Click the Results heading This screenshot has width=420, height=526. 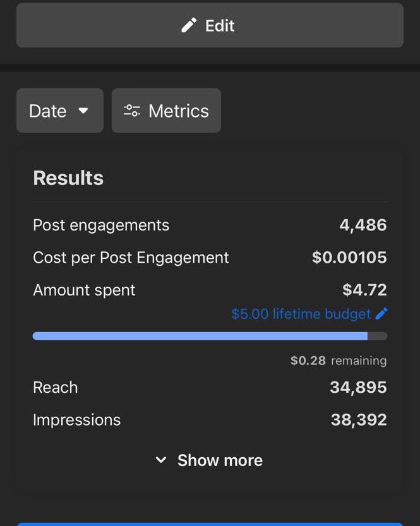coord(68,178)
